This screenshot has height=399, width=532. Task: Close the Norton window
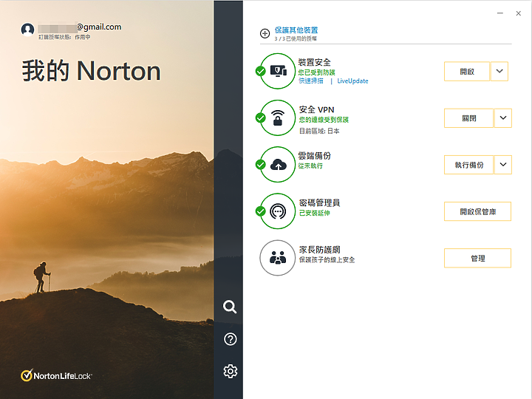519,13
